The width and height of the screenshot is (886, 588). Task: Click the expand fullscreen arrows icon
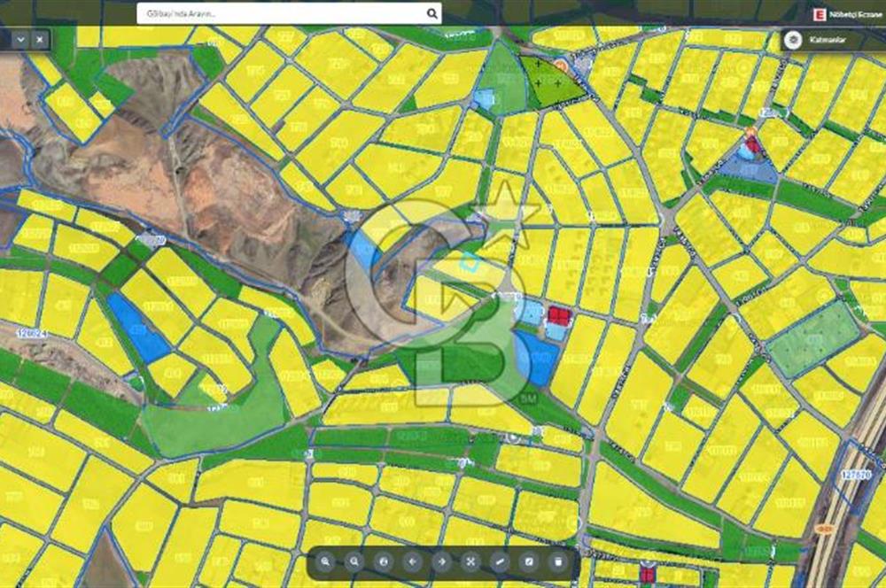tap(470, 562)
